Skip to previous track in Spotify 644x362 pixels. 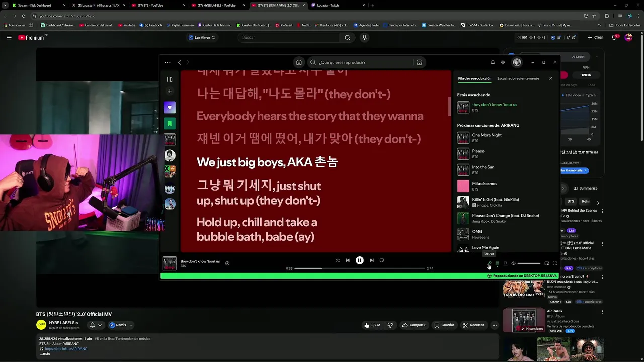pyautogui.click(x=348, y=260)
